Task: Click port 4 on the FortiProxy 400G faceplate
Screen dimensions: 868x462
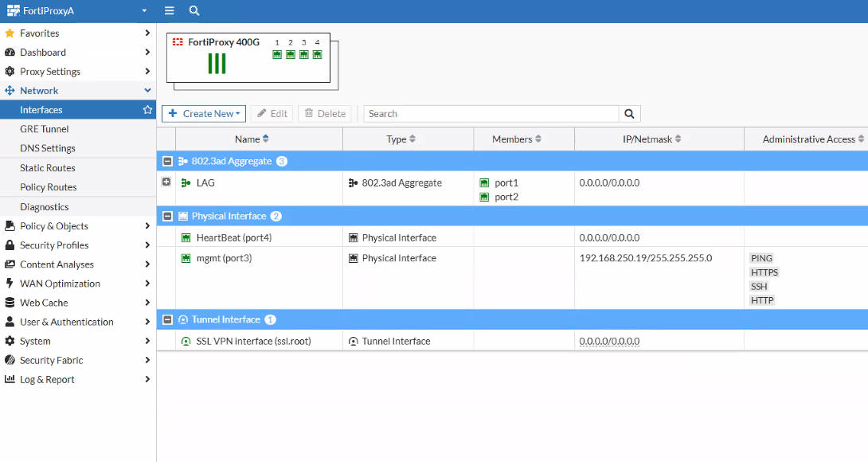Action: coord(317,54)
